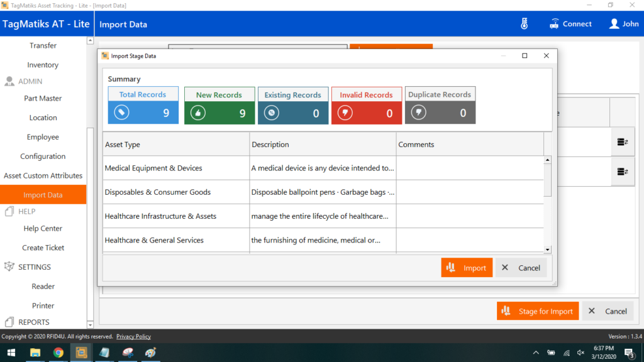Click the table scrollbar down arrow
This screenshot has height=362, width=644.
point(548,250)
